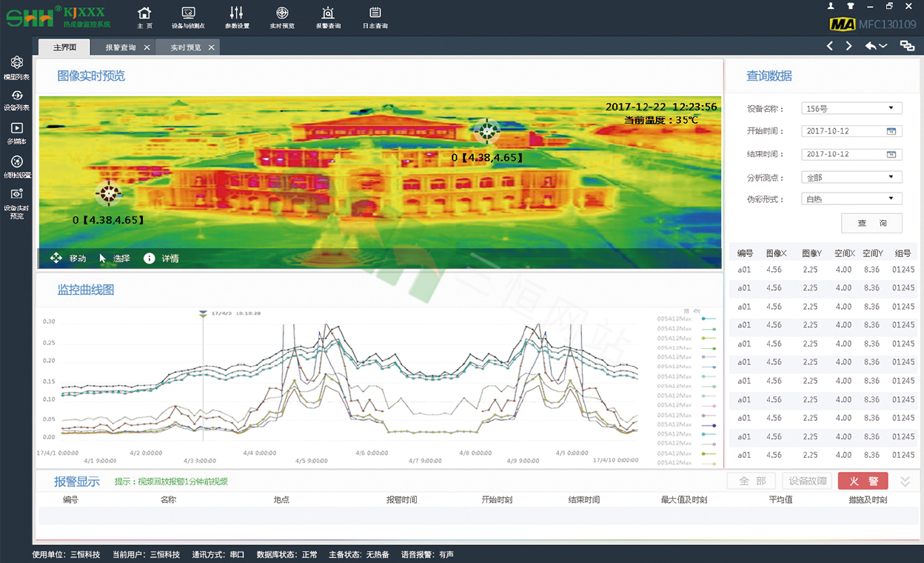
Task: Open the skin theme shirt icon
Action: [850, 6]
